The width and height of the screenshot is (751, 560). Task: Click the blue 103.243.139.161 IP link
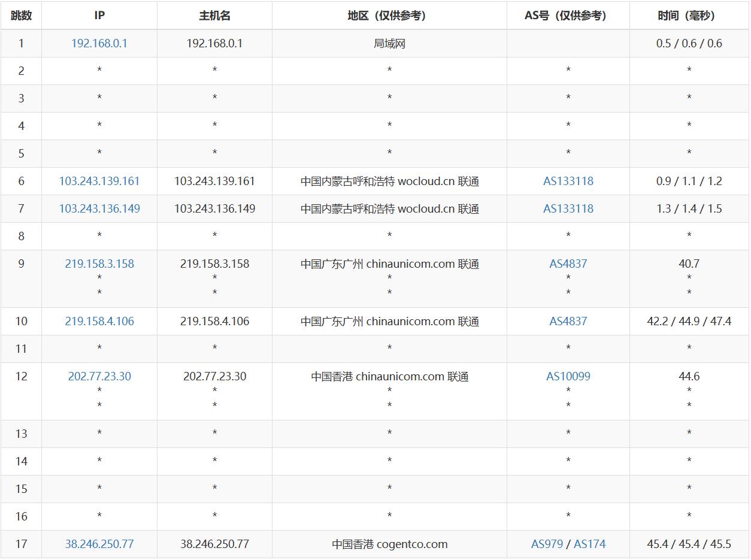[x=99, y=181]
